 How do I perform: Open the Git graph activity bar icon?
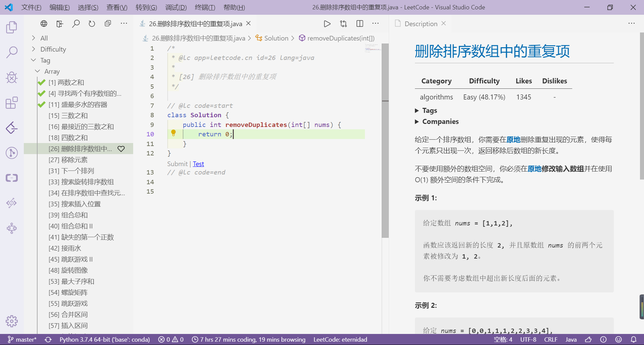tap(12, 153)
